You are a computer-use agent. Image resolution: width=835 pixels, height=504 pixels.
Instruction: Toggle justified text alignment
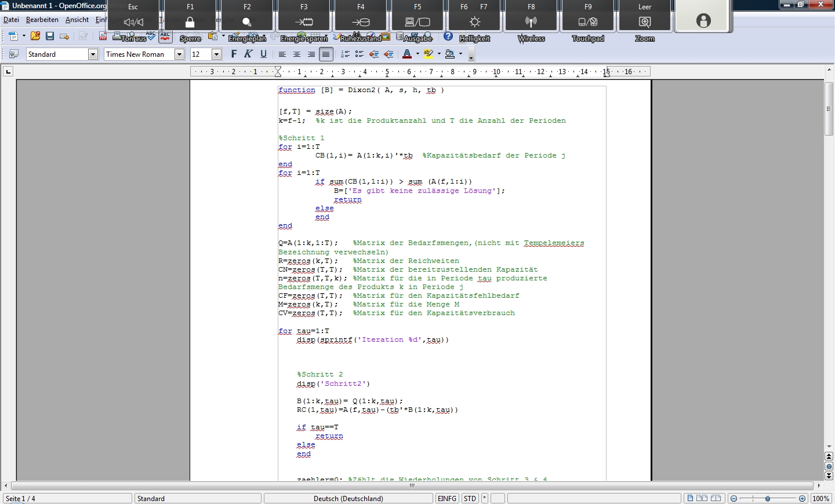click(326, 54)
